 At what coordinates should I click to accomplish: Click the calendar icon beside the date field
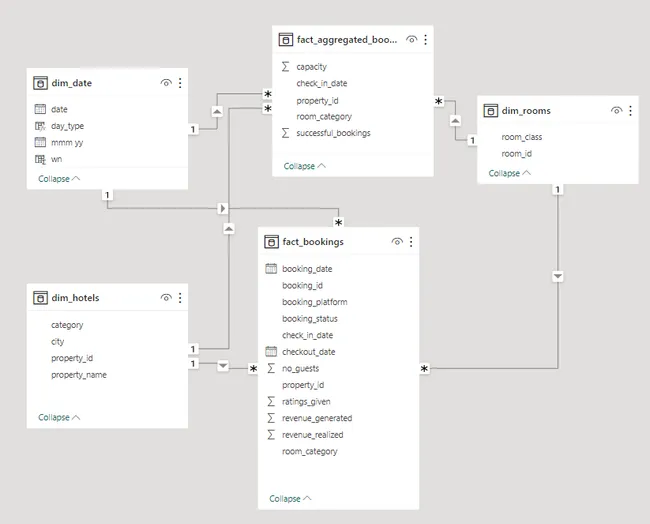40,109
